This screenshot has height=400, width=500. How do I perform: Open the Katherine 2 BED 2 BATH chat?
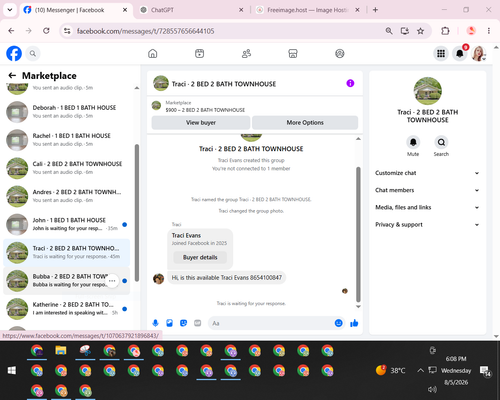point(68,309)
